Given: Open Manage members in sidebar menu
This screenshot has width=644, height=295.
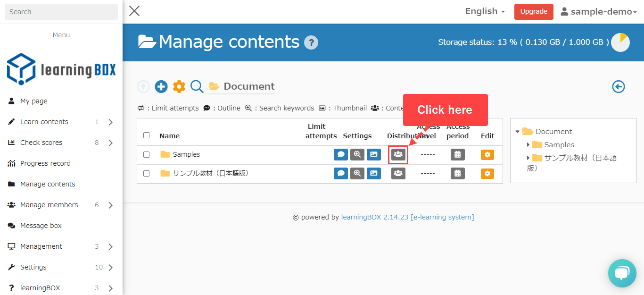Looking at the screenshot, I should point(49,205).
